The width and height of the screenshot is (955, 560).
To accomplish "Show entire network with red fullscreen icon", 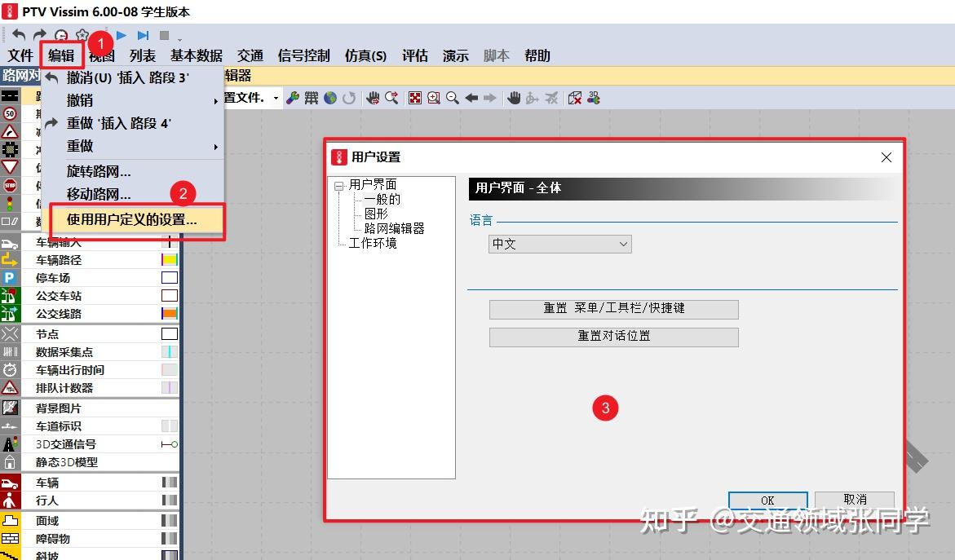I will click(x=416, y=98).
